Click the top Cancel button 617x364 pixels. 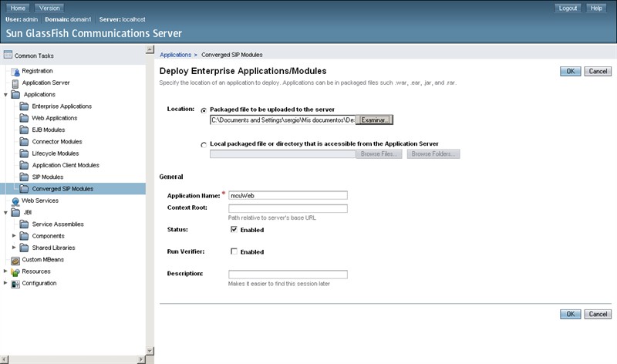(x=598, y=71)
